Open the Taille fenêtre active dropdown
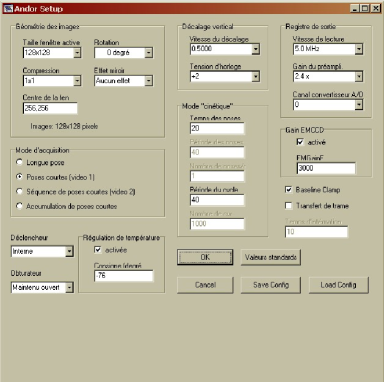The height and width of the screenshot is (382, 384). click(77, 53)
